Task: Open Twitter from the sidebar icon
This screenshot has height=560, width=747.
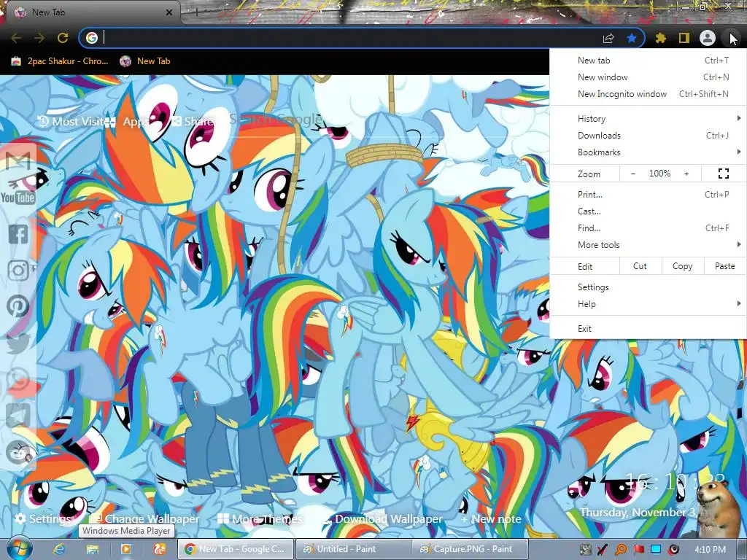Action: tap(18, 343)
